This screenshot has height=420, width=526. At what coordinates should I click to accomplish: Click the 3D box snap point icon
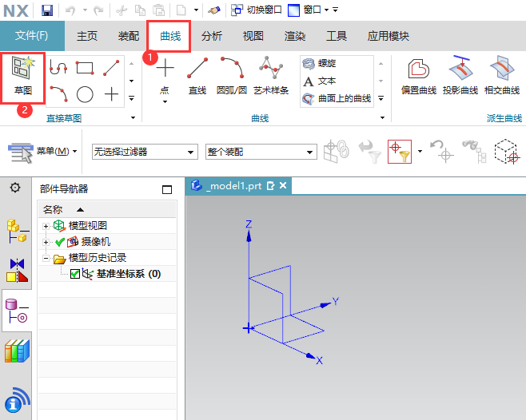pos(507,152)
